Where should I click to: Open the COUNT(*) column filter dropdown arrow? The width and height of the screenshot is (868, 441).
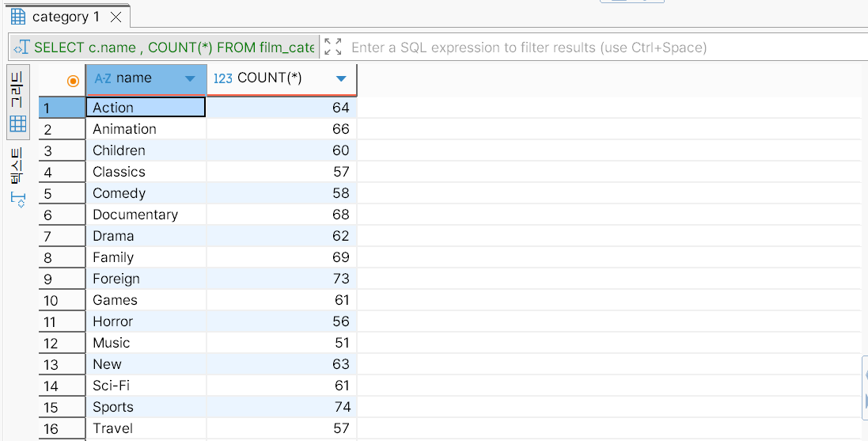pyautogui.click(x=341, y=79)
